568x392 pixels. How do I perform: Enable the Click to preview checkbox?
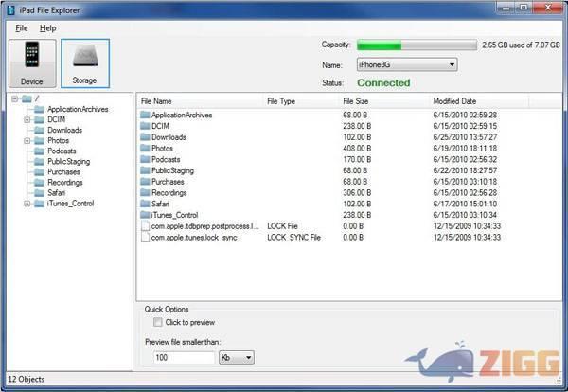[157, 323]
